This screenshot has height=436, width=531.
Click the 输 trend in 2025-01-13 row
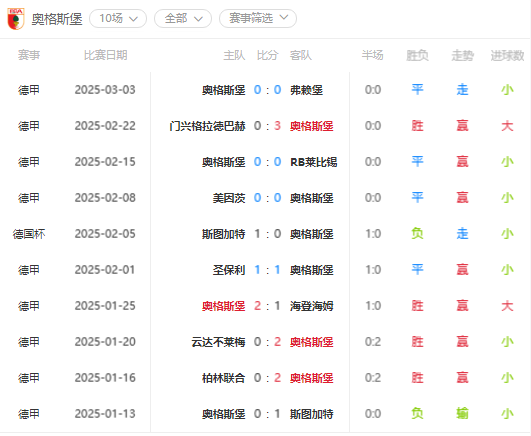coord(462,414)
